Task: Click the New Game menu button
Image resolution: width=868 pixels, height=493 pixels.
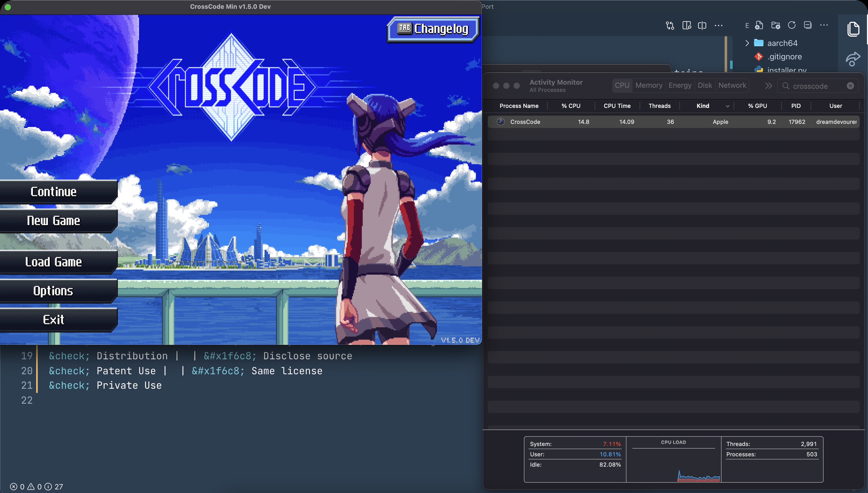Action: point(53,221)
